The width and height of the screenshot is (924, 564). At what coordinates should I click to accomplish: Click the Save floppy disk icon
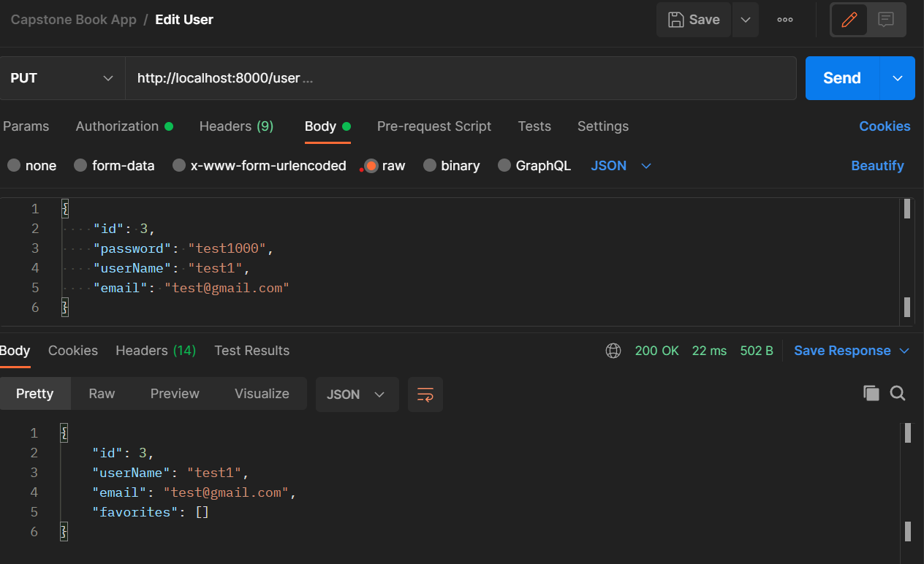[676, 20]
